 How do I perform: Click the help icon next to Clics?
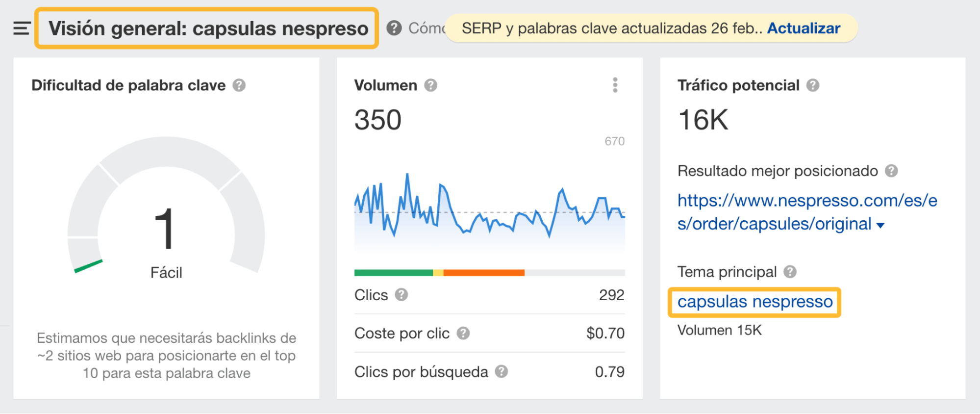click(x=402, y=295)
